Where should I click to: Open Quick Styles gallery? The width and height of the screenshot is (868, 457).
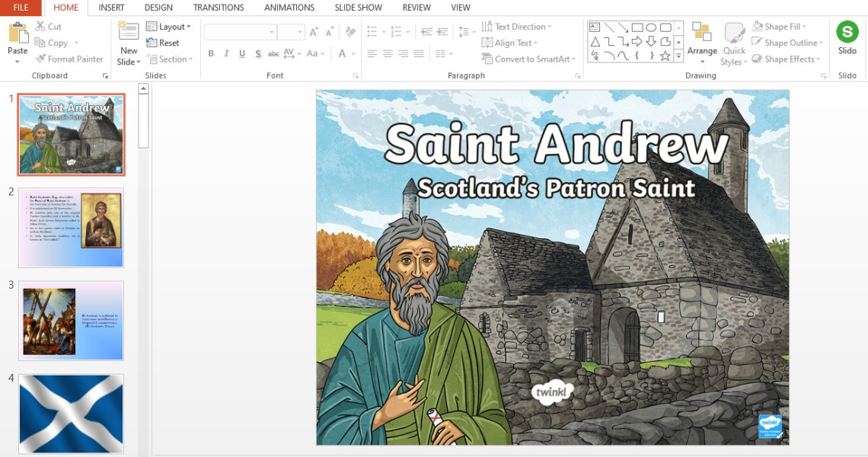[x=734, y=44]
